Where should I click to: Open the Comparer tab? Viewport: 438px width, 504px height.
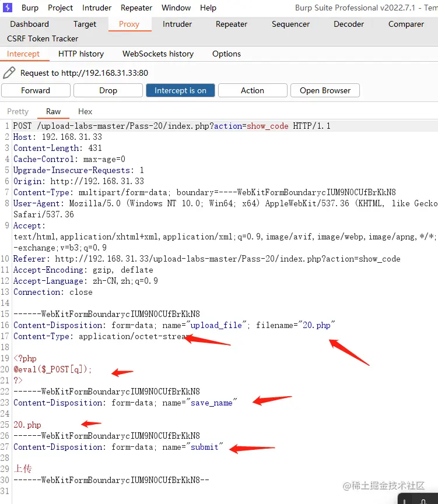[x=406, y=24]
